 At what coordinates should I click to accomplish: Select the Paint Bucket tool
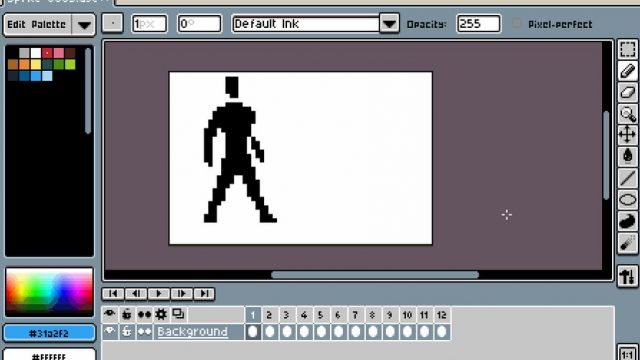pos(627,156)
